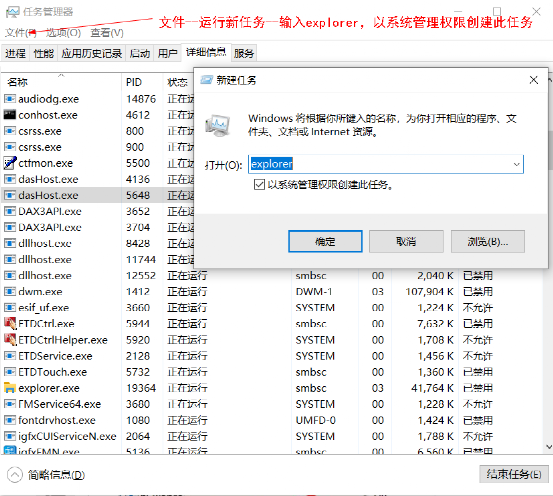The width and height of the screenshot is (553, 496).
Task: Switch to the 性能 tab
Action: tap(43, 53)
